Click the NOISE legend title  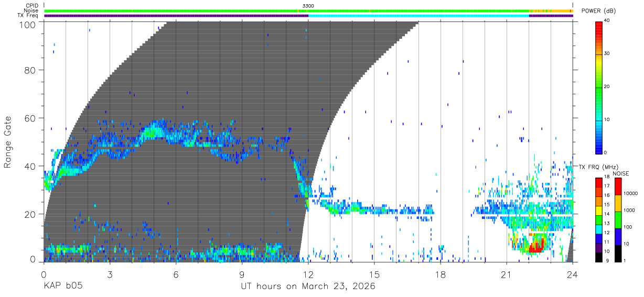coord(620,173)
